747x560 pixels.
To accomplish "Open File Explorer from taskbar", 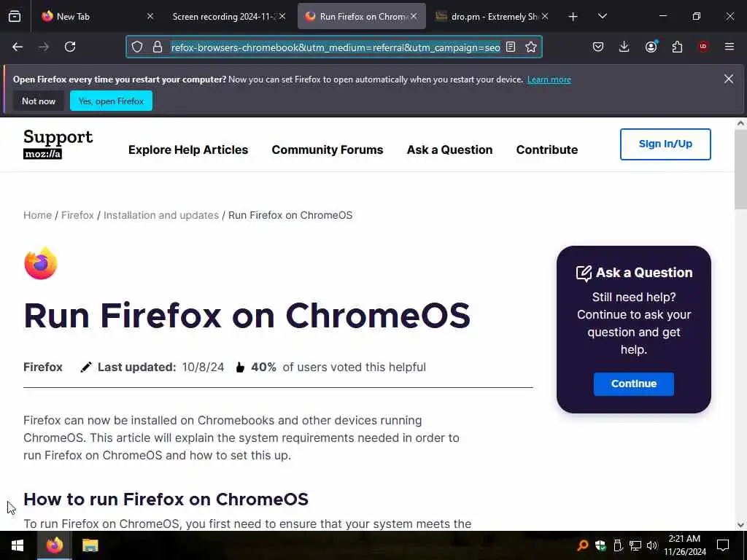I will pyautogui.click(x=90, y=545).
